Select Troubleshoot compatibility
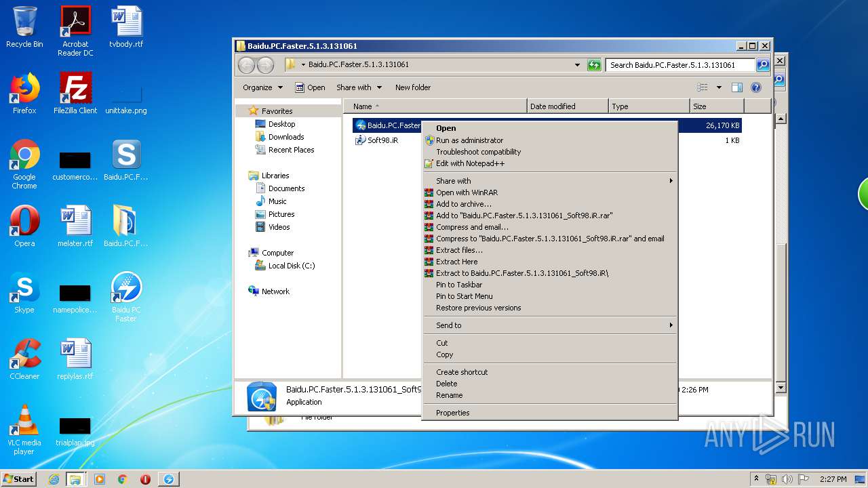 point(549,152)
